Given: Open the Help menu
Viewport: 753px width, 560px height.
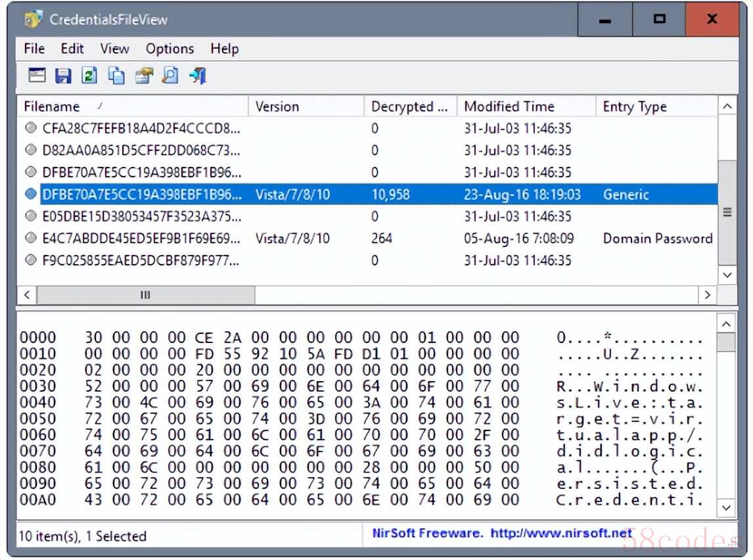Looking at the screenshot, I should (224, 49).
